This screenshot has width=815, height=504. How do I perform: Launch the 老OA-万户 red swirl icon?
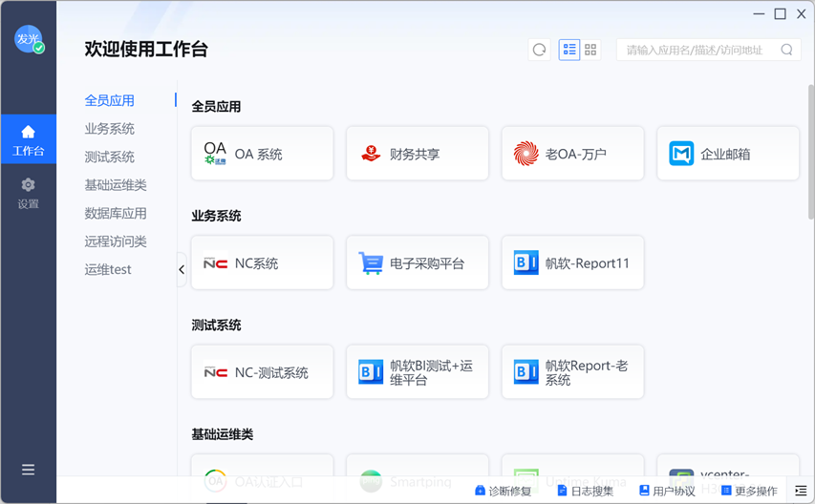click(526, 154)
